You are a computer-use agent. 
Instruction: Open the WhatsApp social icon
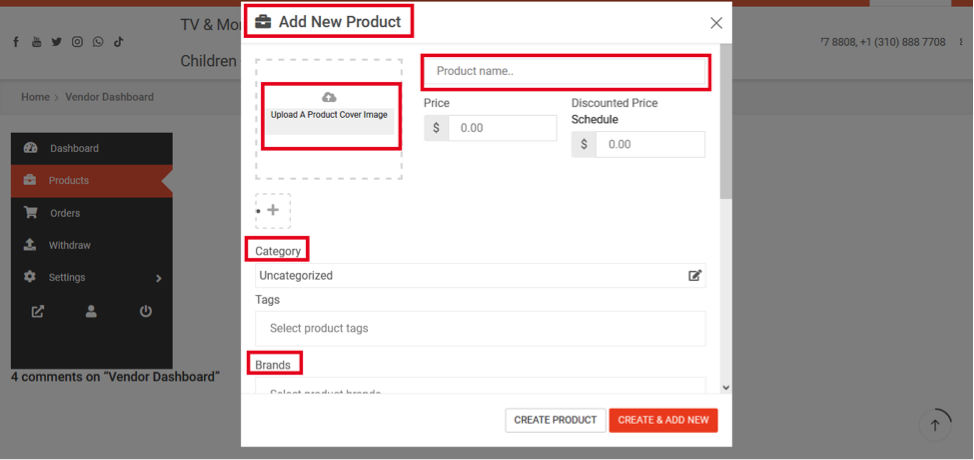(98, 42)
